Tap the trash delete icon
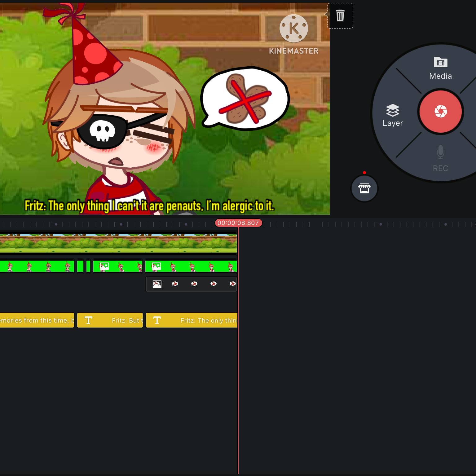476x476 pixels. (x=340, y=15)
